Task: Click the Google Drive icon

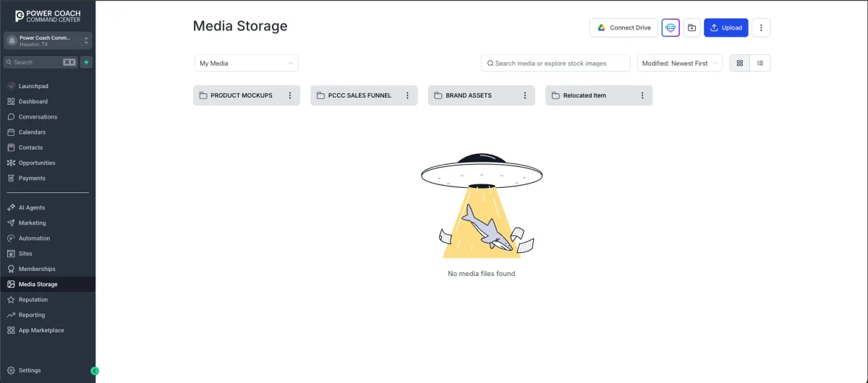Action: point(601,27)
